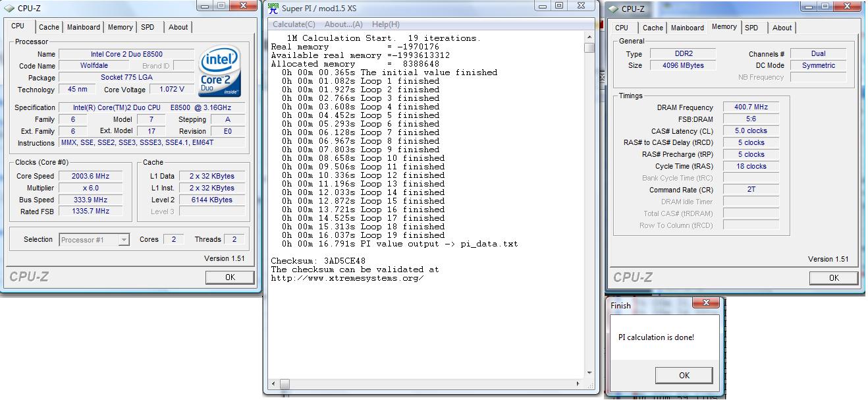Open SPD tab in right CPU-Z window
This screenshot has width=868, height=400.
coord(751,28)
